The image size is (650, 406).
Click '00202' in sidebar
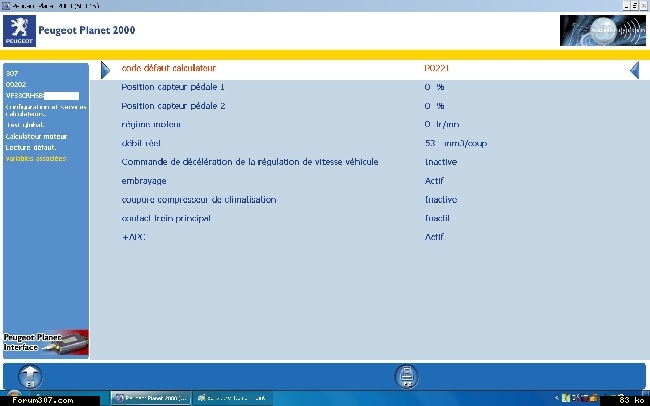(x=16, y=84)
